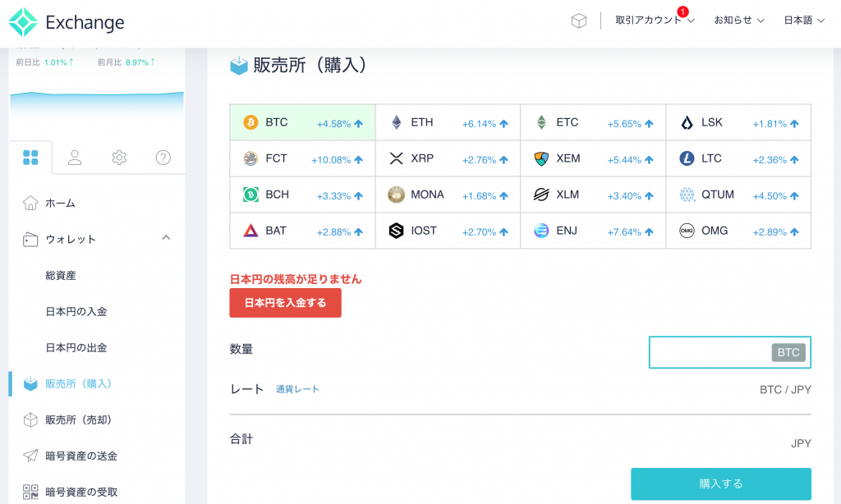The width and height of the screenshot is (841, 504).
Task: Click the Exchange logo icon
Action: (23, 22)
